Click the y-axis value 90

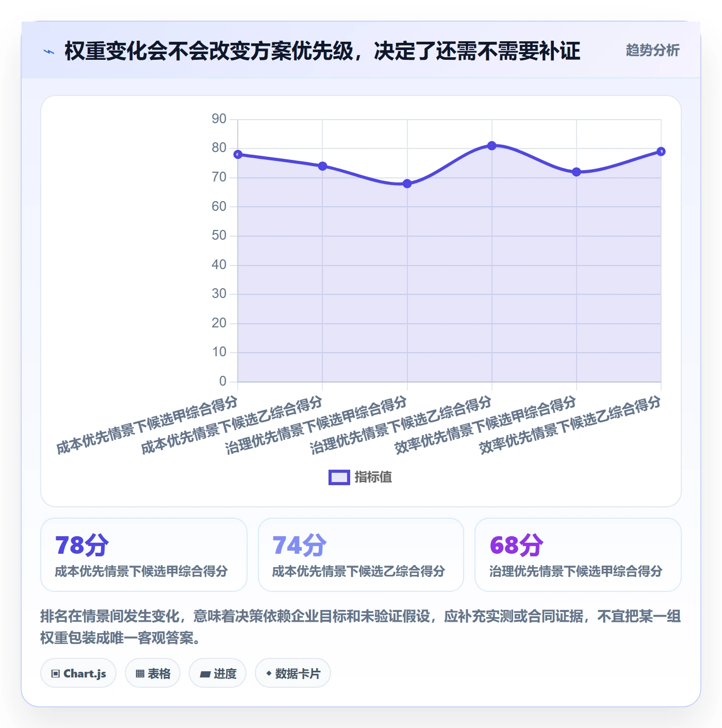[x=219, y=119]
